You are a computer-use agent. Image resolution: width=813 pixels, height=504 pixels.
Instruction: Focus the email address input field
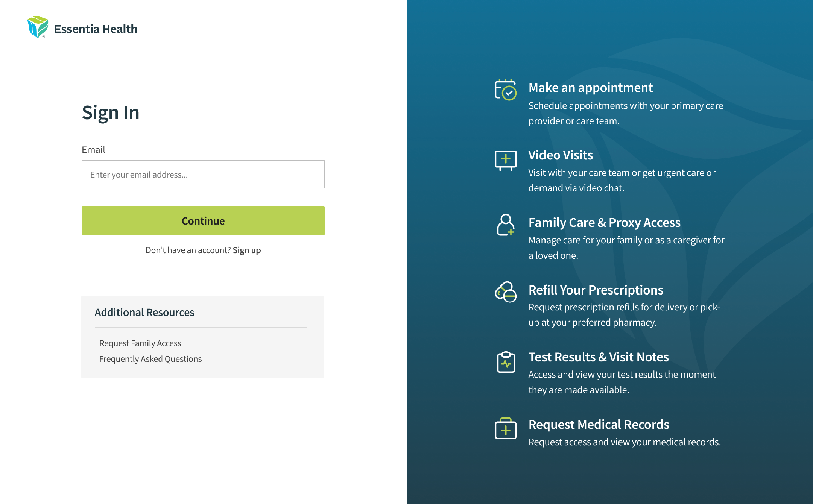pyautogui.click(x=203, y=174)
